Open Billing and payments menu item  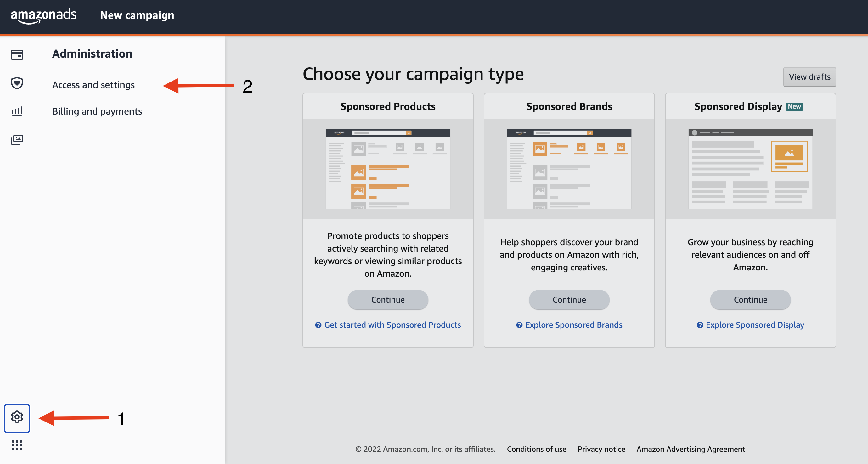tap(97, 111)
